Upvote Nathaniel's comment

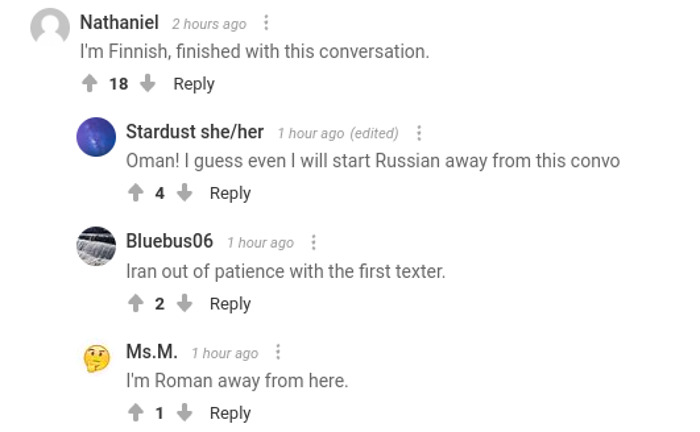pyautogui.click(x=89, y=84)
